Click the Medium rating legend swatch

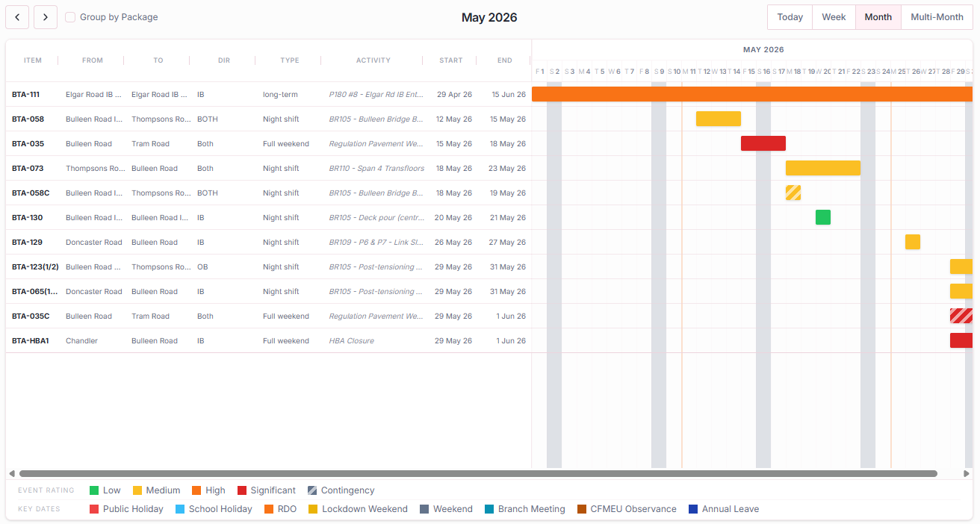[137, 490]
